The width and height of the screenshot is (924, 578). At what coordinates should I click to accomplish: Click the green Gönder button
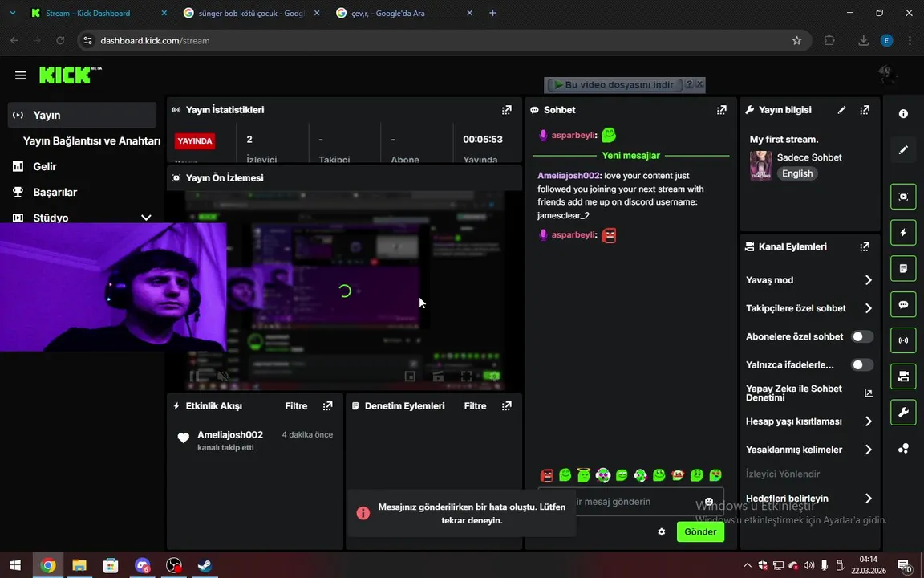click(x=700, y=531)
